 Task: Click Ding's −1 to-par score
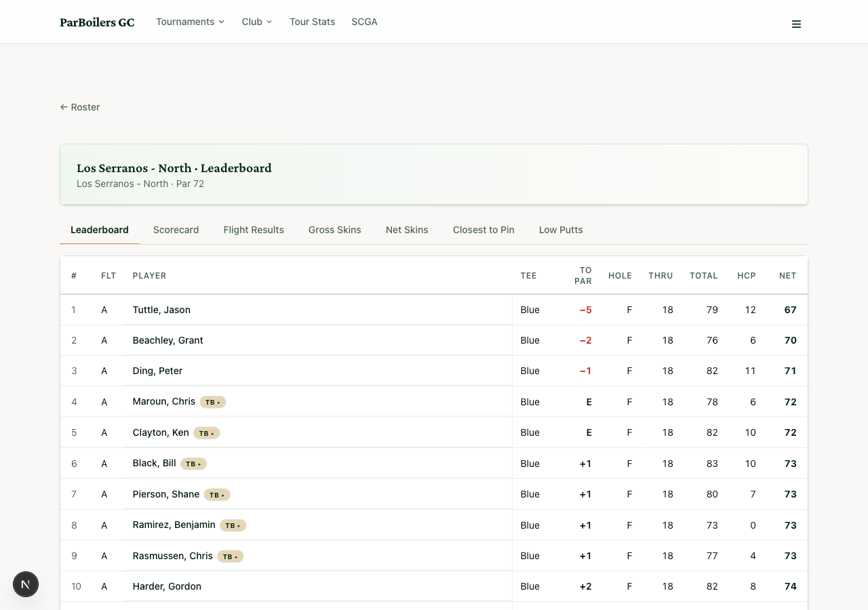tap(586, 371)
